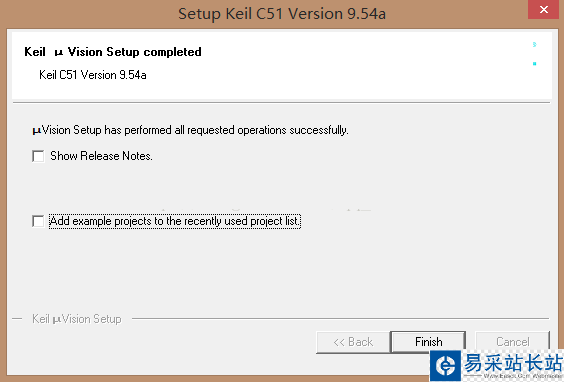Click the Finish button
The width and height of the screenshot is (564, 382).
coord(428,342)
